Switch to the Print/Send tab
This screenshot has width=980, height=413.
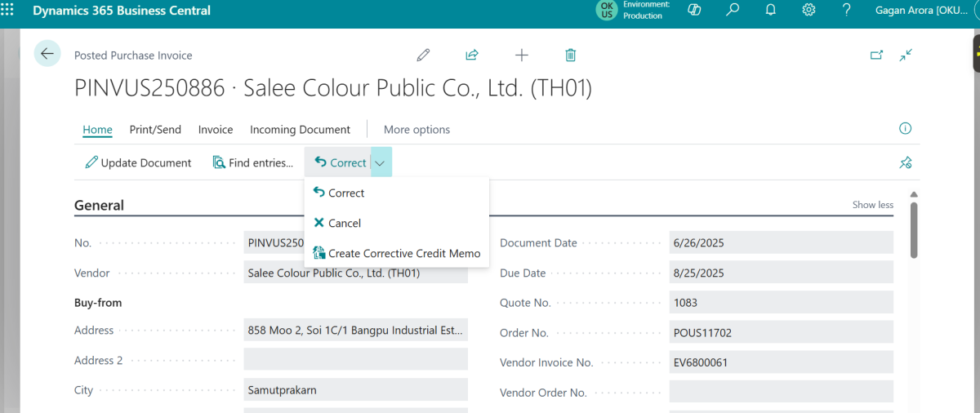(x=155, y=130)
